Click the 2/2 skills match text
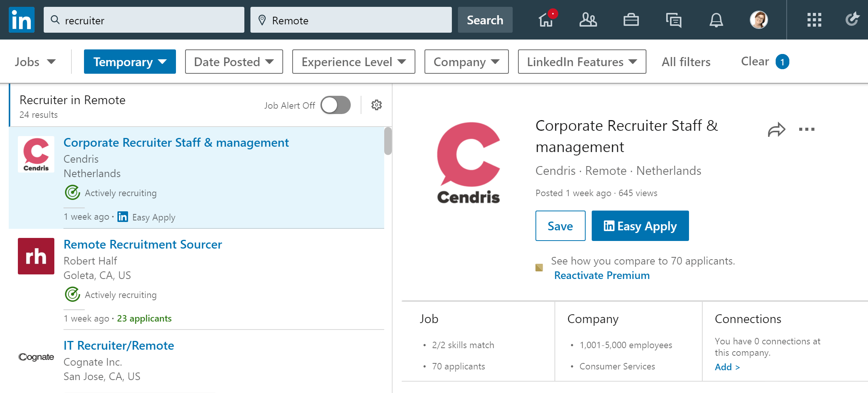The image size is (868, 393). [463, 345]
